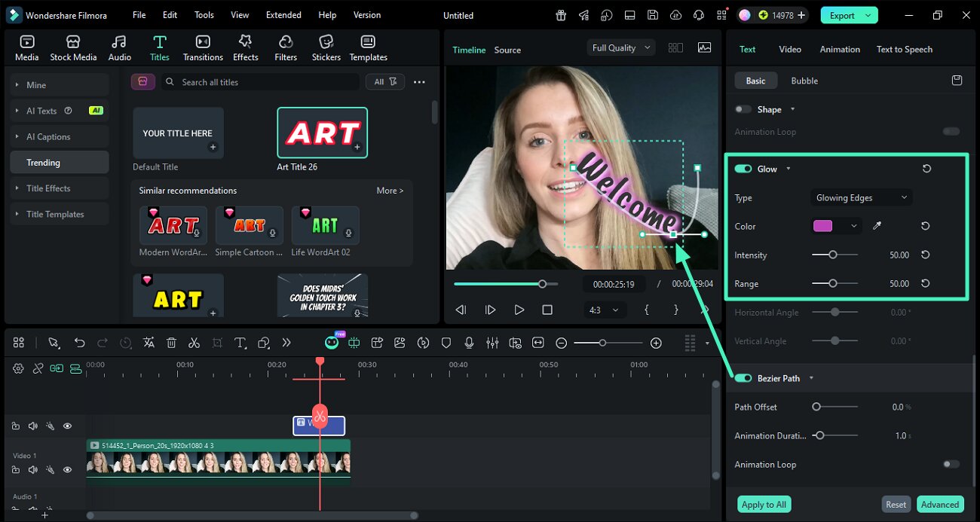This screenshot has width=980, height=522.
Task: Adjust the Glow Range slider
Action: (x=835, y=283)
